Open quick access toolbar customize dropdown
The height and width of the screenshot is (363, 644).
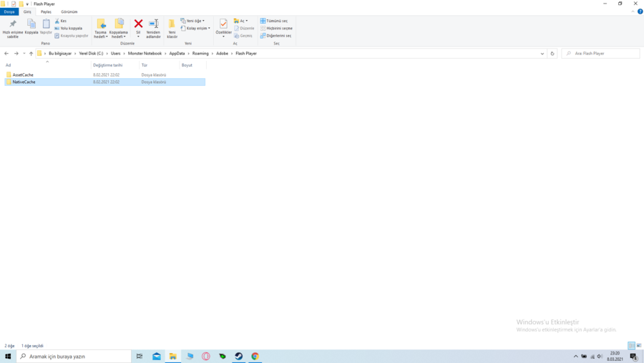(27, 4)
